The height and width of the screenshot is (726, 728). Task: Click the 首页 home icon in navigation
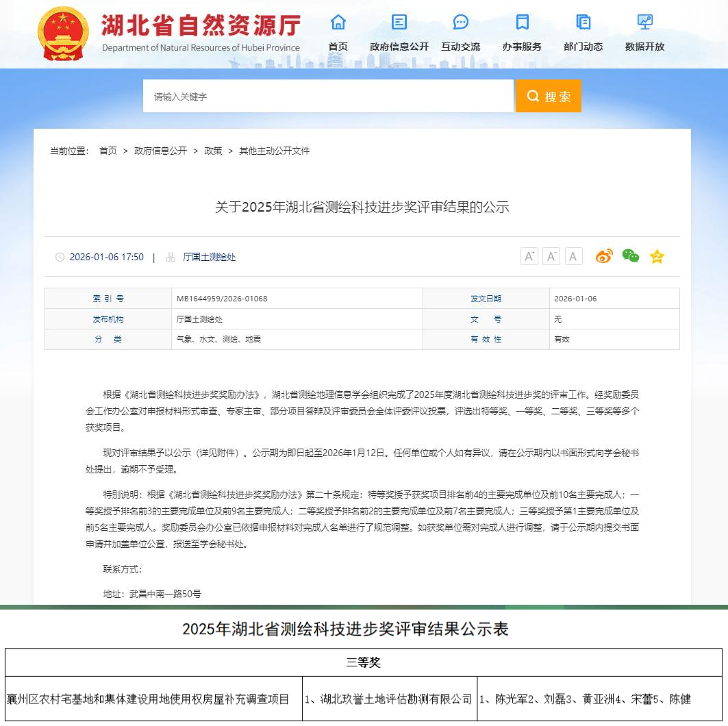(x=338, y=23)
